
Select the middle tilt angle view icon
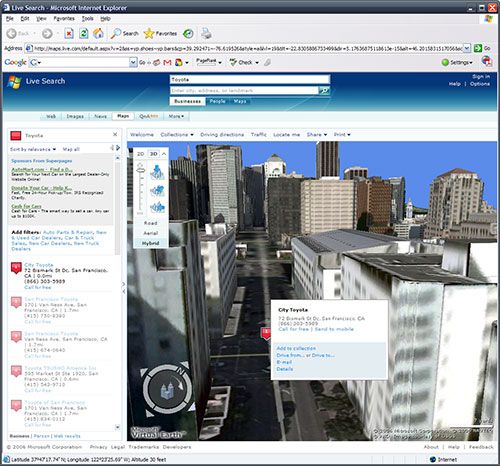tap(157, 191)
